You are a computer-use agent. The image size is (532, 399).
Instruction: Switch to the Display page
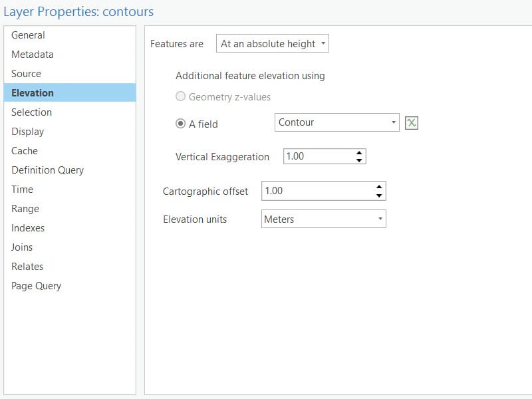[28, 132]
